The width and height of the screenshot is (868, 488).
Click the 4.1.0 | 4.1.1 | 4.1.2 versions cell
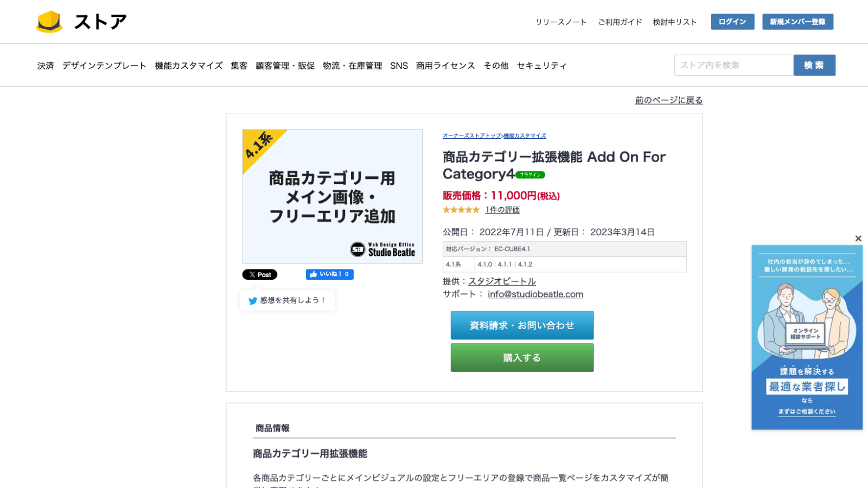(x=580, y=265)
